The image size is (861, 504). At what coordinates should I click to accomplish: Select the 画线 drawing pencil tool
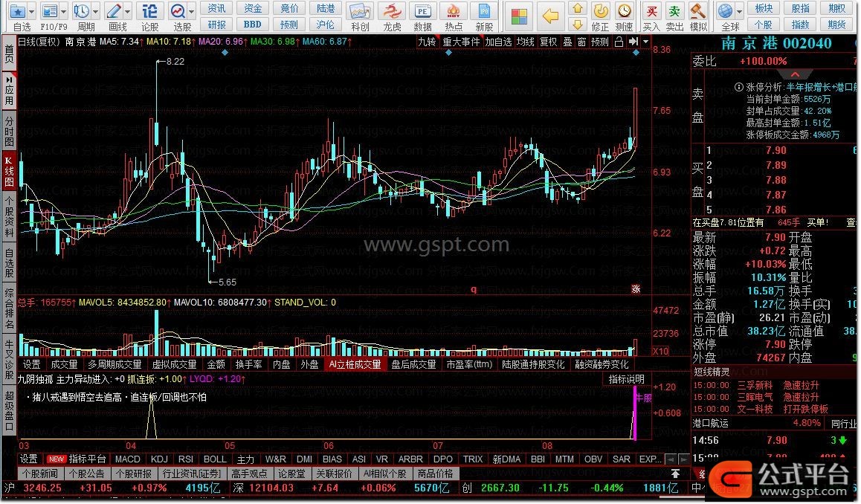114,11
